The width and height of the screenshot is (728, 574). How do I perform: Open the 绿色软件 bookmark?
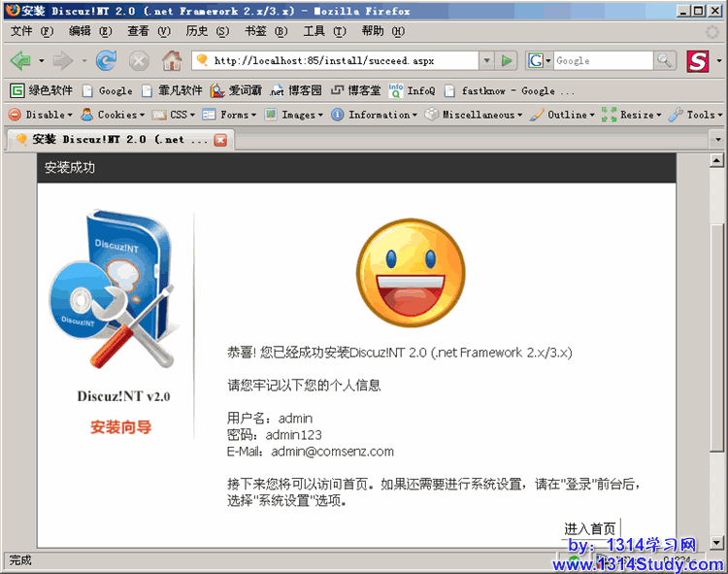tap(42, 90)
